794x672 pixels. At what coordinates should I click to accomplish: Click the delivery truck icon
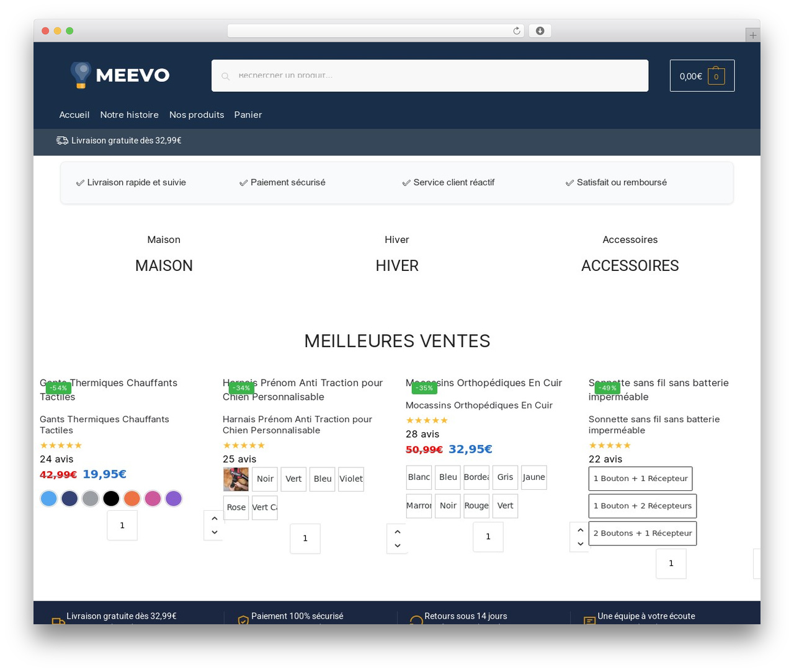coord(62,141)
